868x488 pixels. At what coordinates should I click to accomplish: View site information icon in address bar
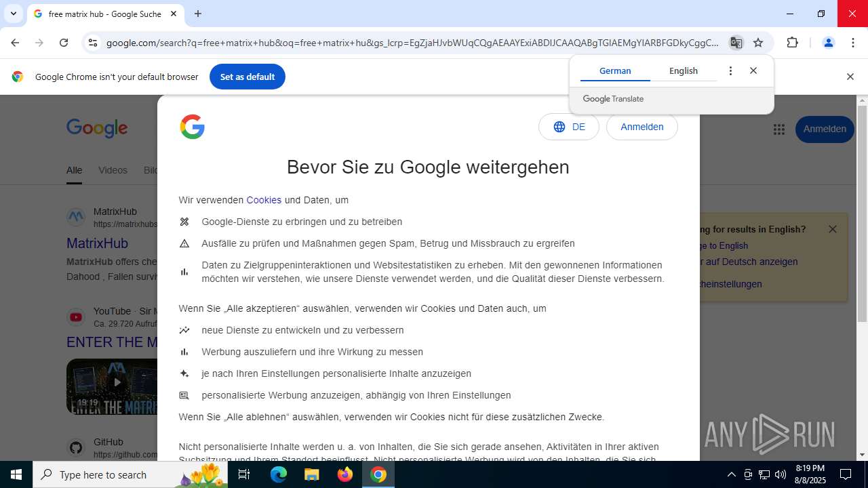93,43
